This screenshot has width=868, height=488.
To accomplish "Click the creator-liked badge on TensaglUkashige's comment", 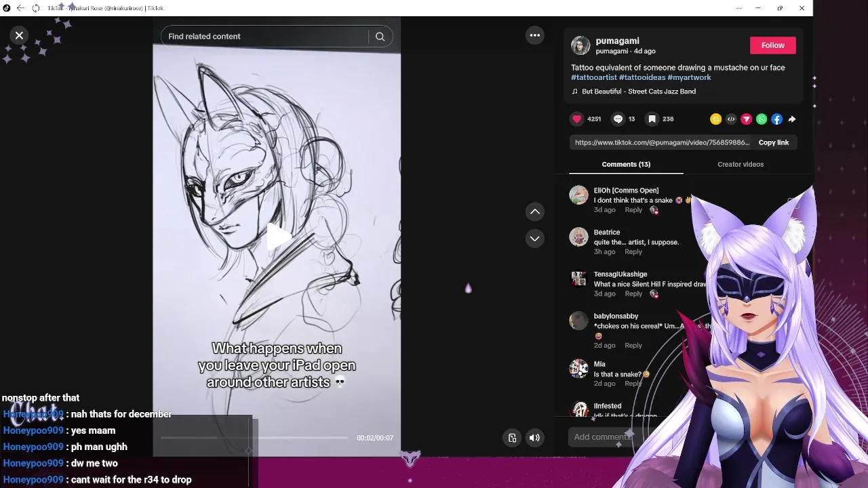I will coord(654,294).
